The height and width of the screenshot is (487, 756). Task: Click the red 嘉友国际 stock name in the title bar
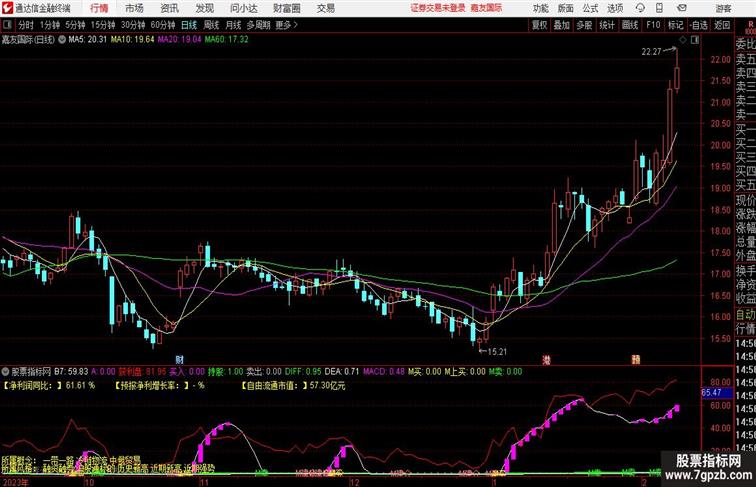(x=486, y=8)
